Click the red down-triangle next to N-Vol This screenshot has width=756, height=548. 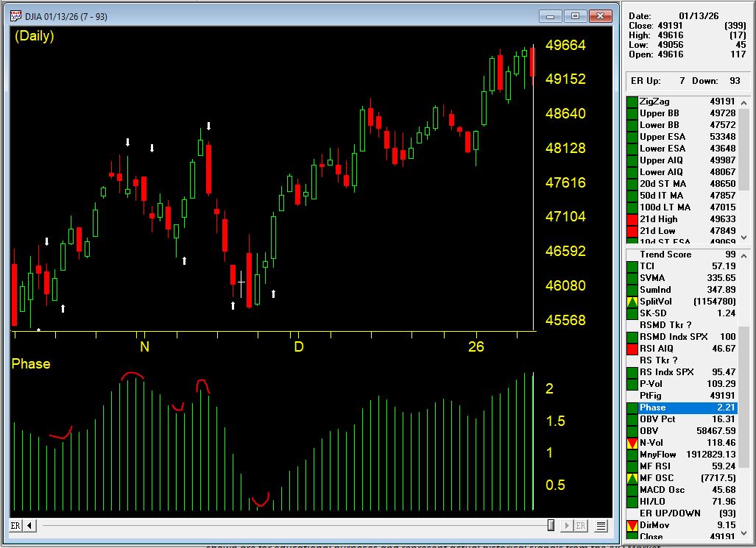pos(632,443)
